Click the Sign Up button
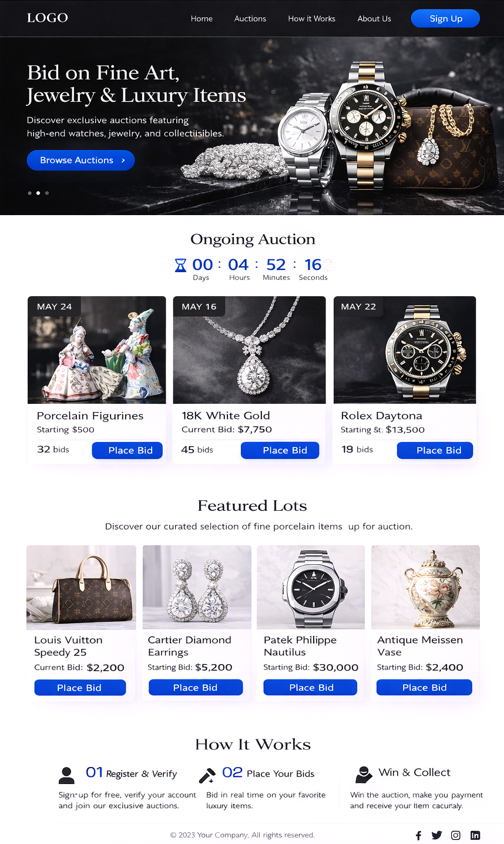This screenshot has width=504, height=844. [x=446, y=19]
